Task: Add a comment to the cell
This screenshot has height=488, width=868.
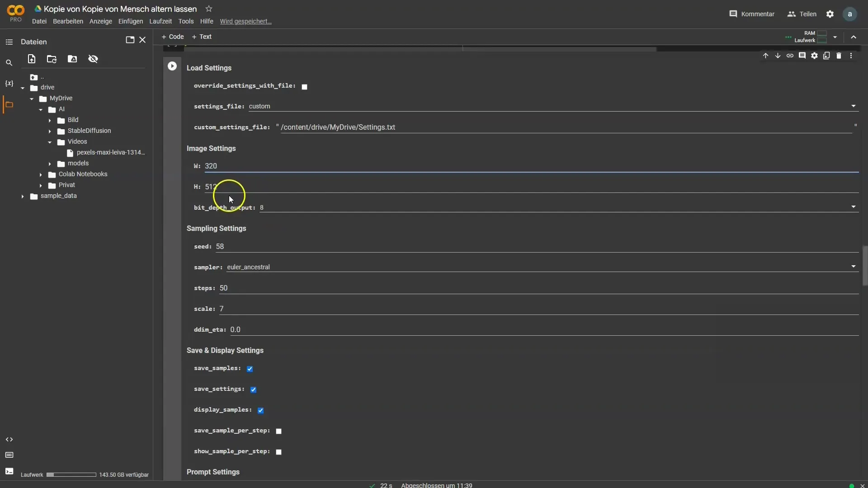Action: pyautogui.click(x=802, y=56)
